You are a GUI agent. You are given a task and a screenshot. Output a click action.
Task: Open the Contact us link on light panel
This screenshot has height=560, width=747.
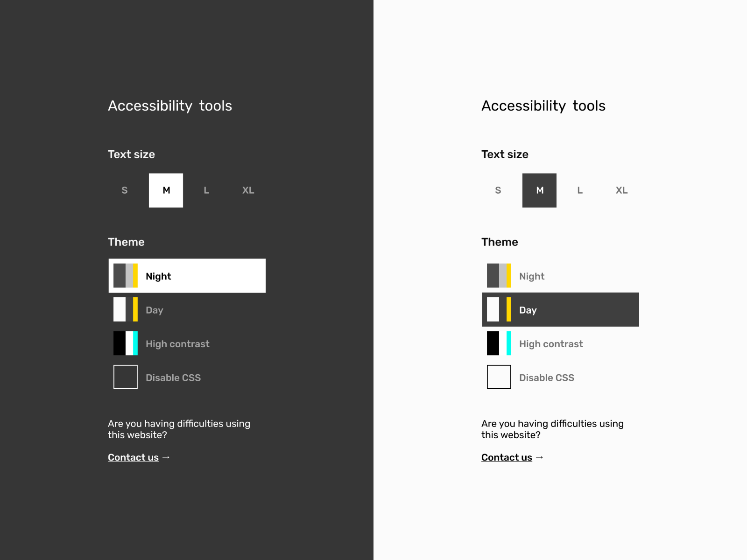(x=507, y=457)
